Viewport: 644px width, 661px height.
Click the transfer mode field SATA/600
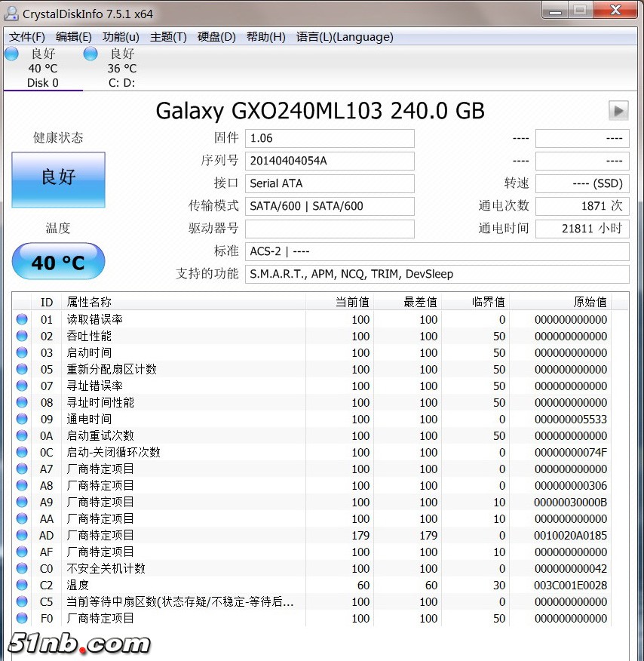pos(330,206)
